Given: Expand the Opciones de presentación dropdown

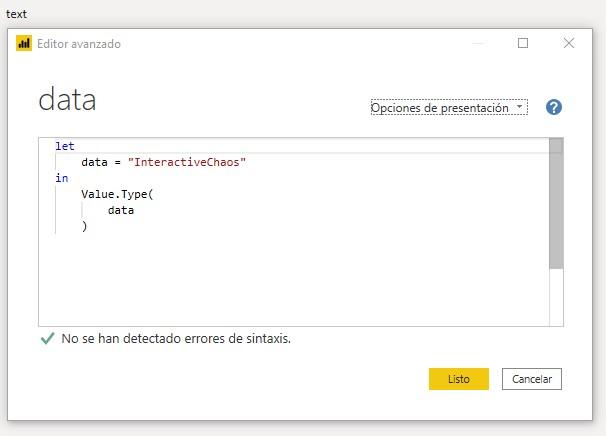Looking at the screenshot, I should [448, 108].
